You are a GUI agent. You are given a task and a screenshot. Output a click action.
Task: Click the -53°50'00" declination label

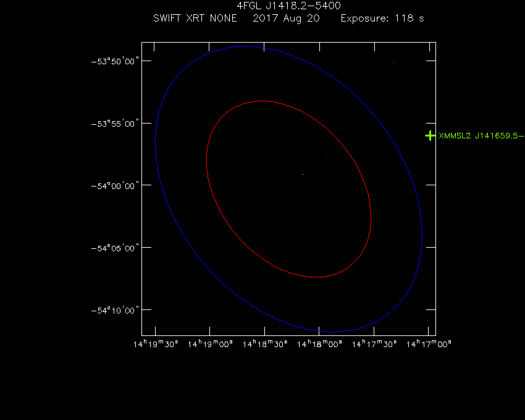pyautogui.click(x=115, y=61)
